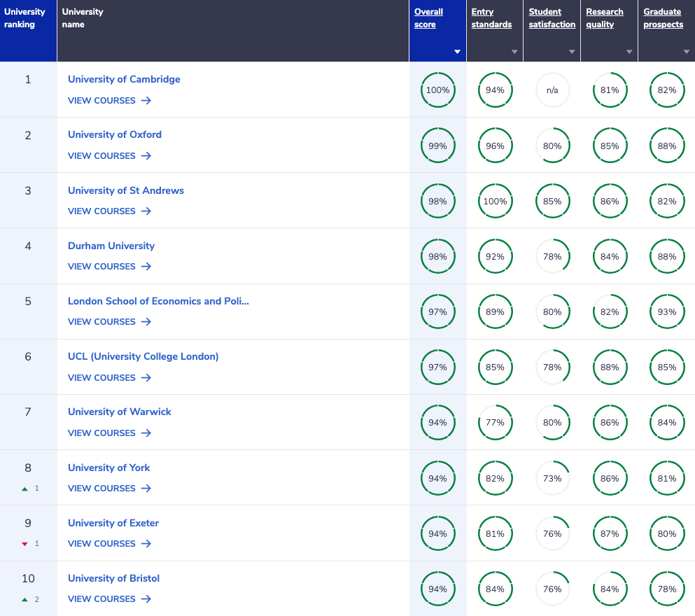Click the VIEW COURSES arrow for Durham University
Viewport: 695px width, 616px height.
(146, 267)
